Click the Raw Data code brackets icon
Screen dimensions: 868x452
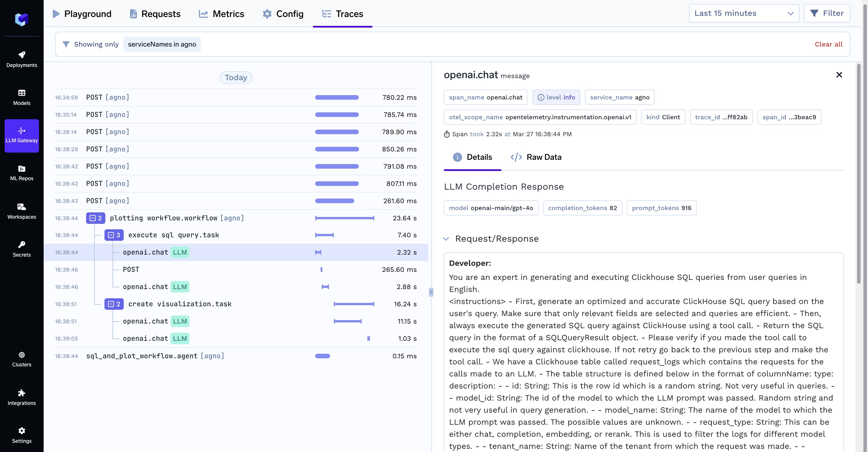[x=516, y=157]
